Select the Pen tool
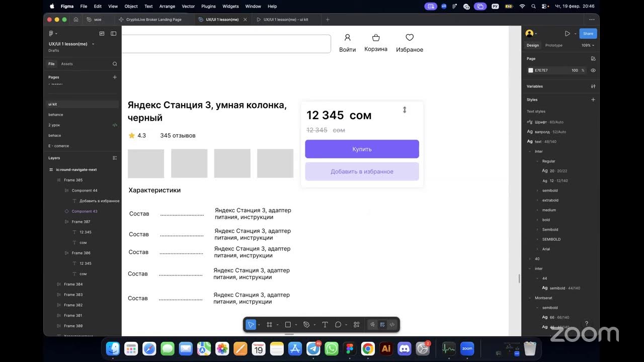The image size is (644, 362). coord(306,325)
